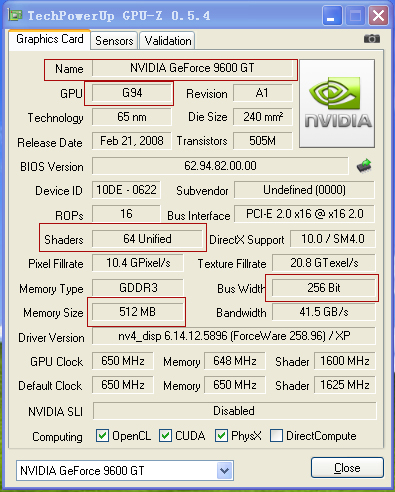The image size is (395, 492).
Task: Click the Shaders value 64 Unified
Action: coord(147,239)
